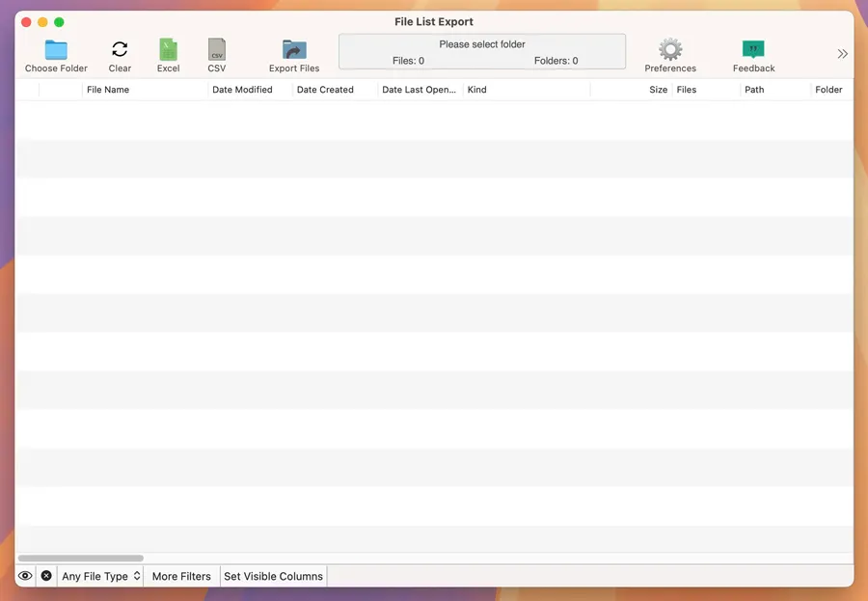Click the Choose Folder icon
868x601 pixels.
56,50
